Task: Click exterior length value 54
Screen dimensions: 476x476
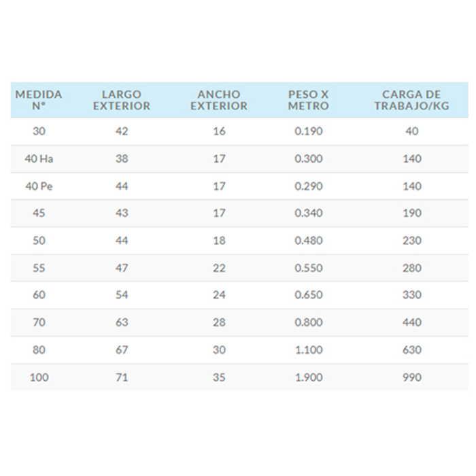Action: (x=122, y=294)
